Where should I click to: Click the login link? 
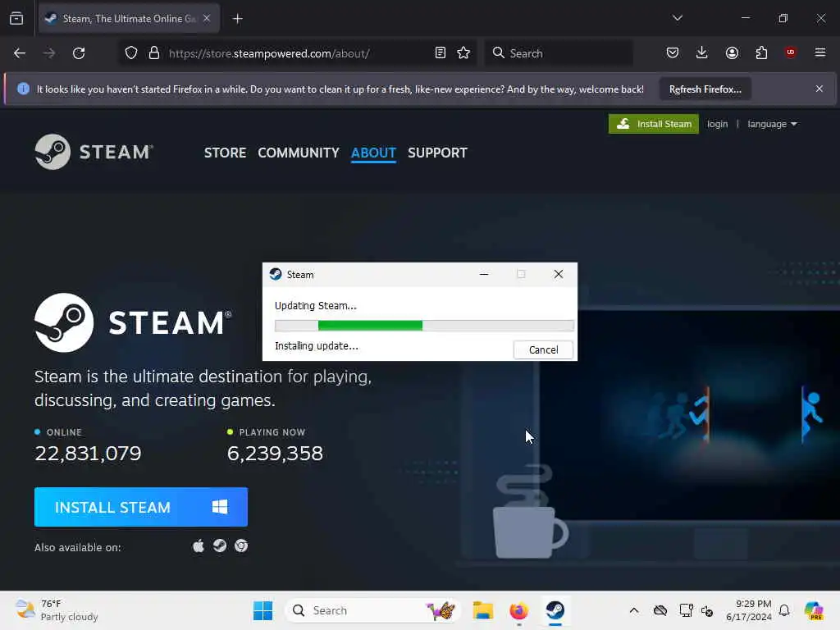pyautogui.click(x=717, y=125)
